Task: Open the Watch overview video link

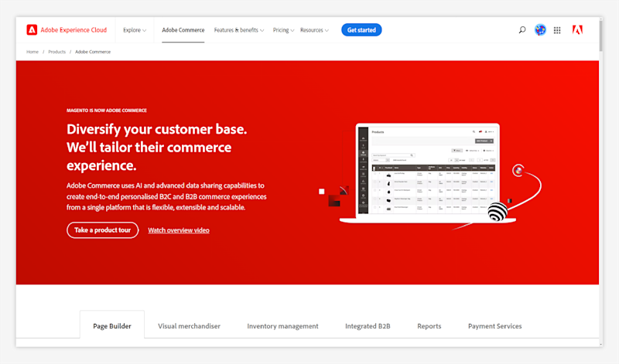Action: point(179,230)
